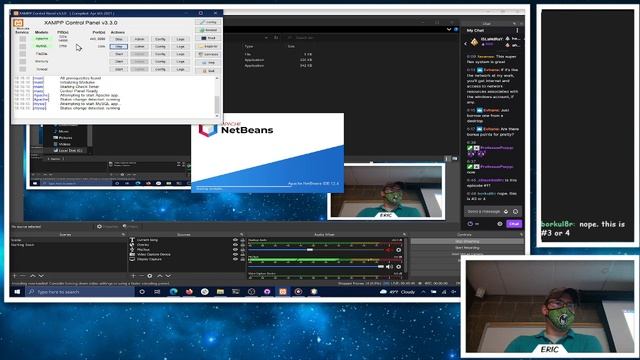640x360 pixels.
Task: Open source properties gear in Sources toolbar
Action: click(150, 276)
